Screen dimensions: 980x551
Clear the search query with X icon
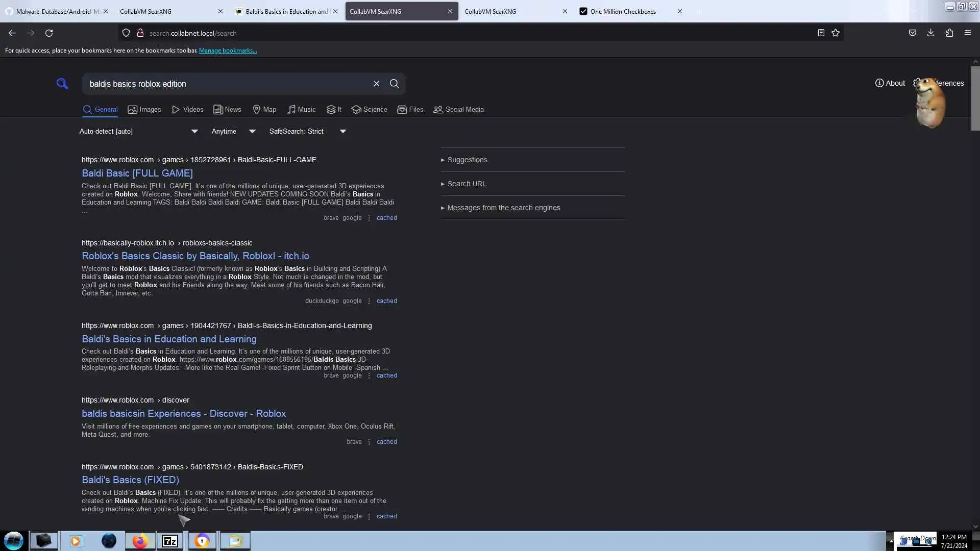376,84
